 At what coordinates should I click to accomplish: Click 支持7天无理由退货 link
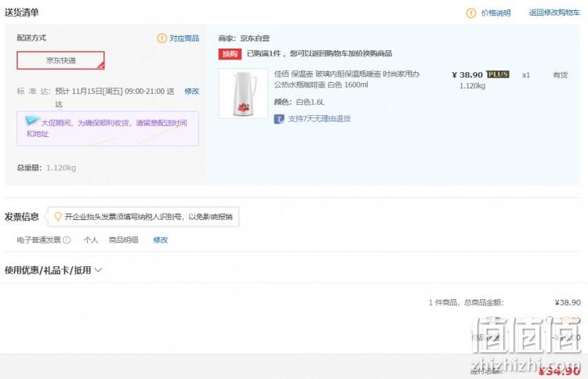coord(319,119)
